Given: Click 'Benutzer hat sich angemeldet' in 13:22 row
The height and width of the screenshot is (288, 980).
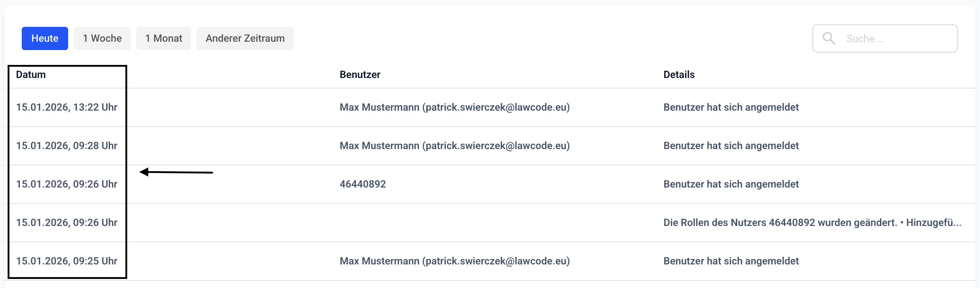Looking at the screenshot, I should tap(731, 107).
